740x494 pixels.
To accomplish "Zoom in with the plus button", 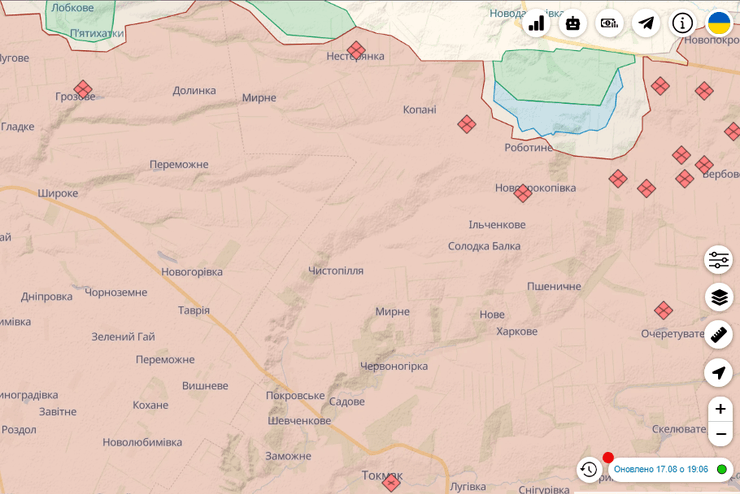I will 720,409.
